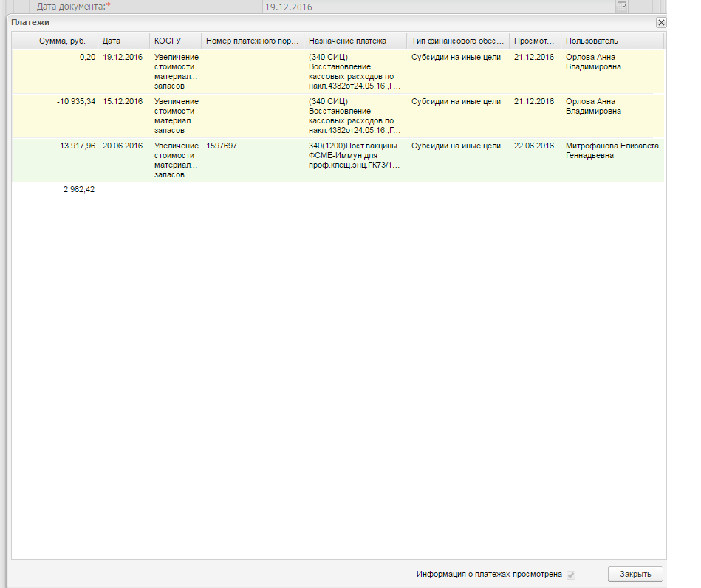Toggle the Информация о платежах просмотрена checkbox

click(571, 575)
